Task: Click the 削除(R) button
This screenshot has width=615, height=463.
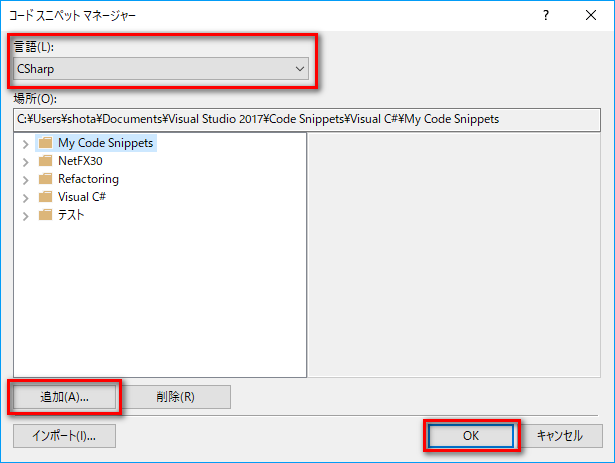Action: [x=175, y=397]
